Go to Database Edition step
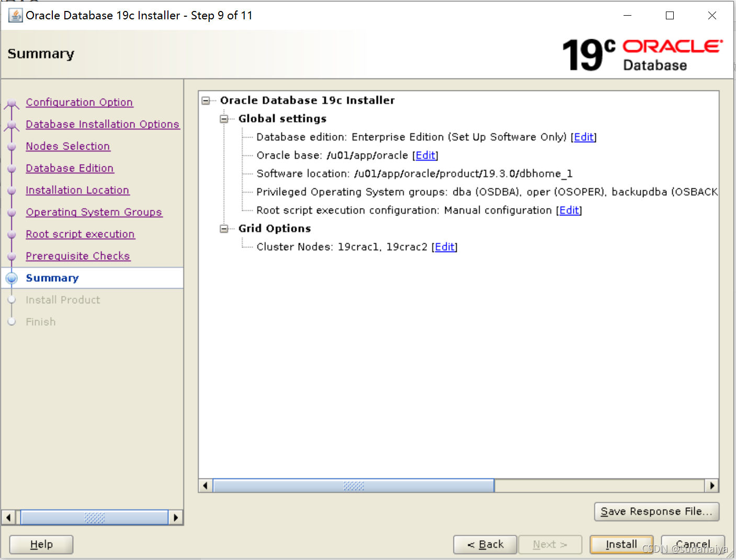Viewport: 736px width, 560px height. coord(70,168)
